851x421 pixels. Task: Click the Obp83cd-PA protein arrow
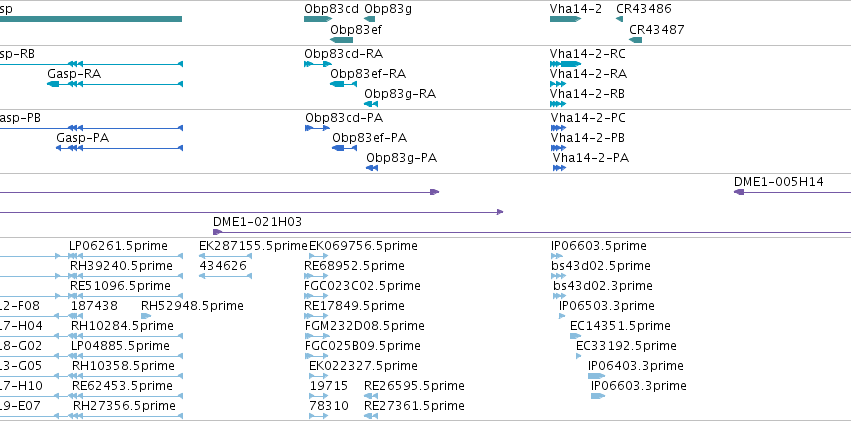317,128
